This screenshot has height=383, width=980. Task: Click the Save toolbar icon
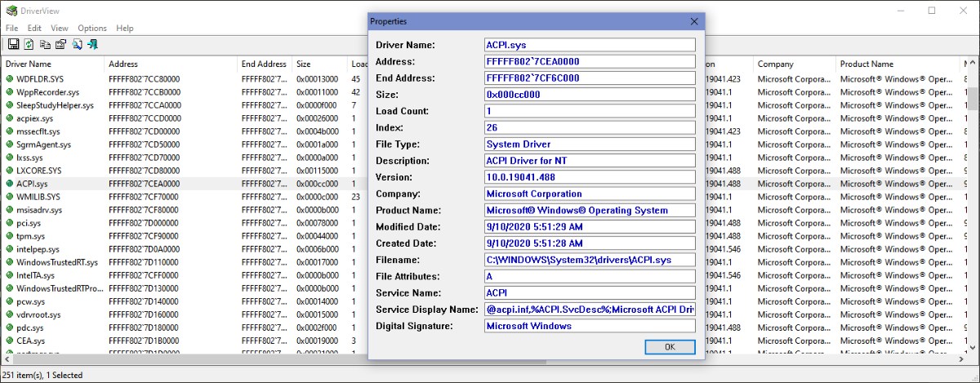point(13,44)
